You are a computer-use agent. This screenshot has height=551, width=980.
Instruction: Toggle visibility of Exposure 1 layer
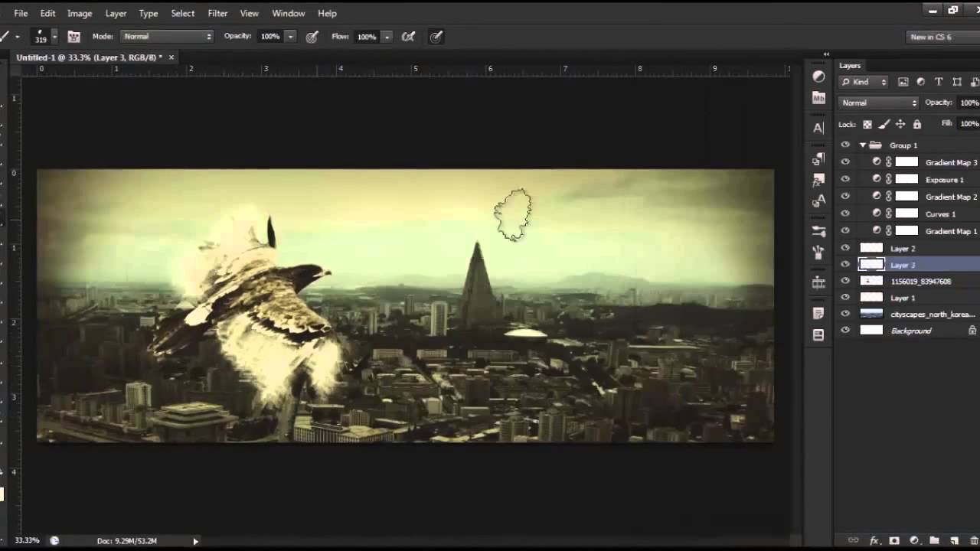pos(845,179)
